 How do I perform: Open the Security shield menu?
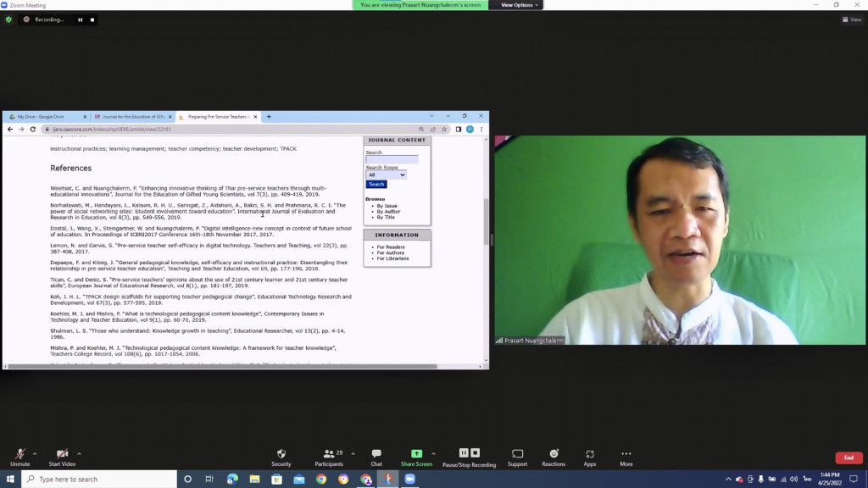[x=281, y=455]
